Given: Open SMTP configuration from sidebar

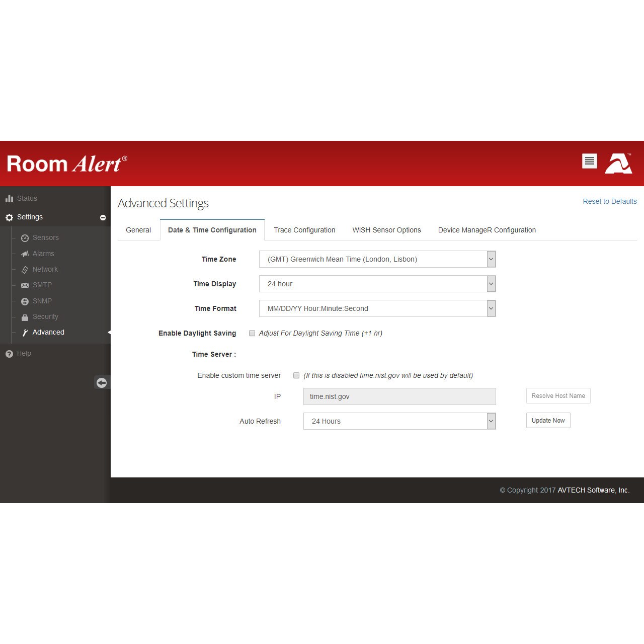Looking at the screenshot, I should pos(42,285).
